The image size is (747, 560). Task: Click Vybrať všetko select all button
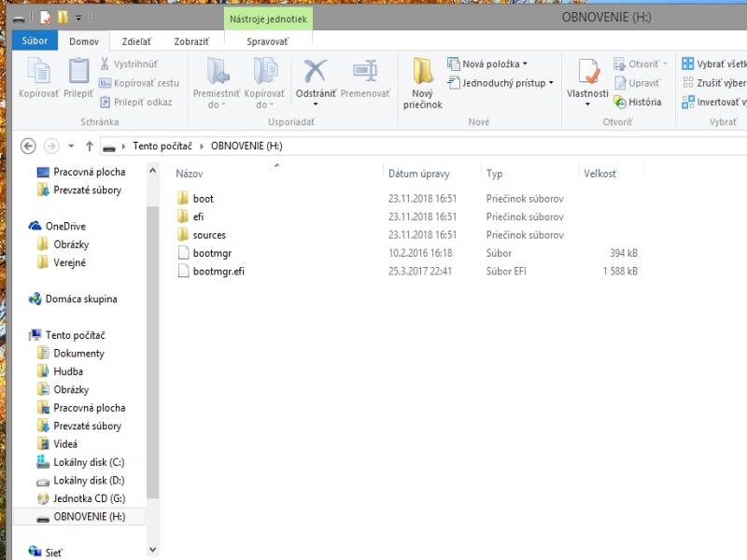[714, 63]
